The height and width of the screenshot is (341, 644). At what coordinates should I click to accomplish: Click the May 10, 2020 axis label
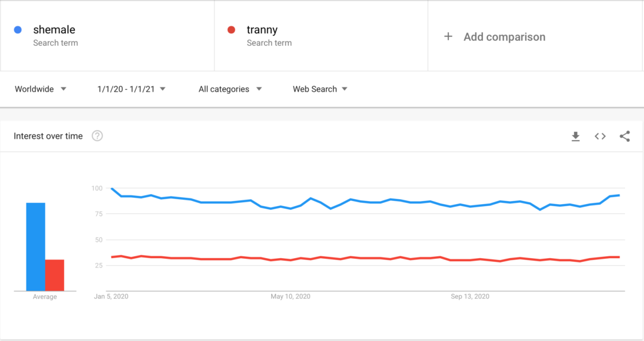click(290, 296)
